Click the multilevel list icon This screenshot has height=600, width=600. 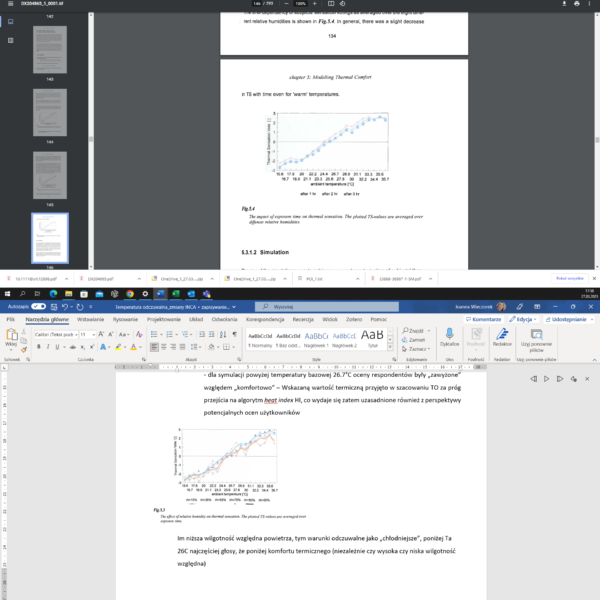[185, 334]
